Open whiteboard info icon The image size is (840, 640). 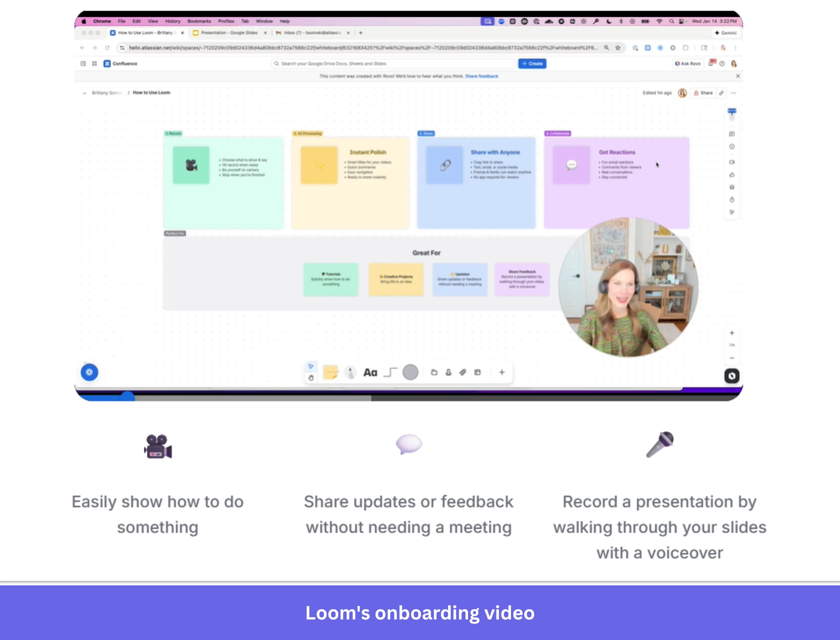click(x=732, y=147)
